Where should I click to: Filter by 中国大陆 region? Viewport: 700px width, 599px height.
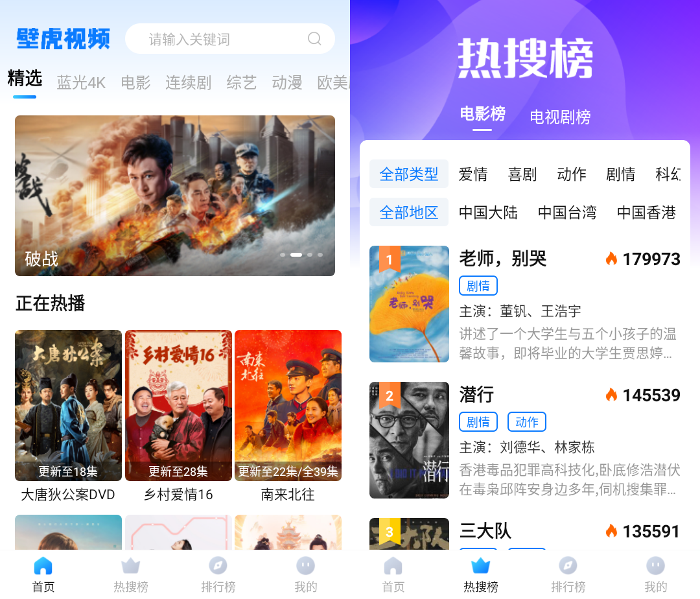[489, 213]
